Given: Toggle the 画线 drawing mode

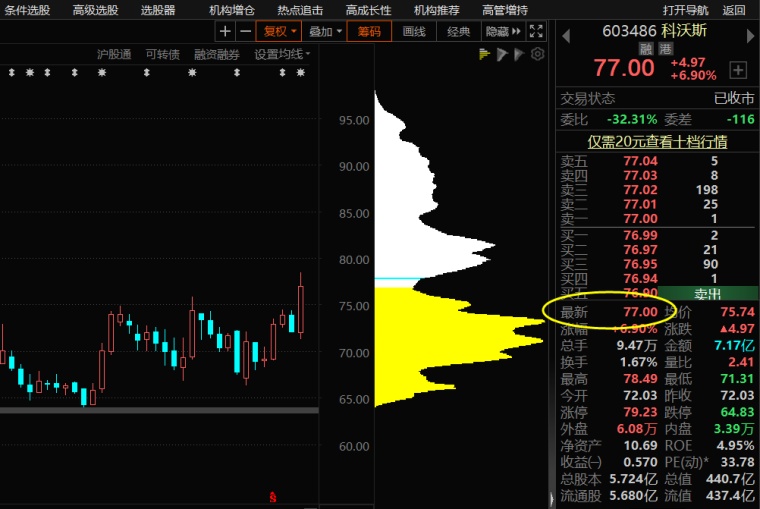Looking at the screenshot, I should [x=414, y=32].
